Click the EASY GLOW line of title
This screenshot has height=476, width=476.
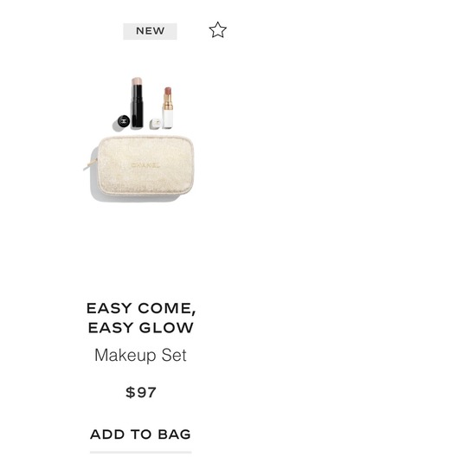tap(141, 328)
